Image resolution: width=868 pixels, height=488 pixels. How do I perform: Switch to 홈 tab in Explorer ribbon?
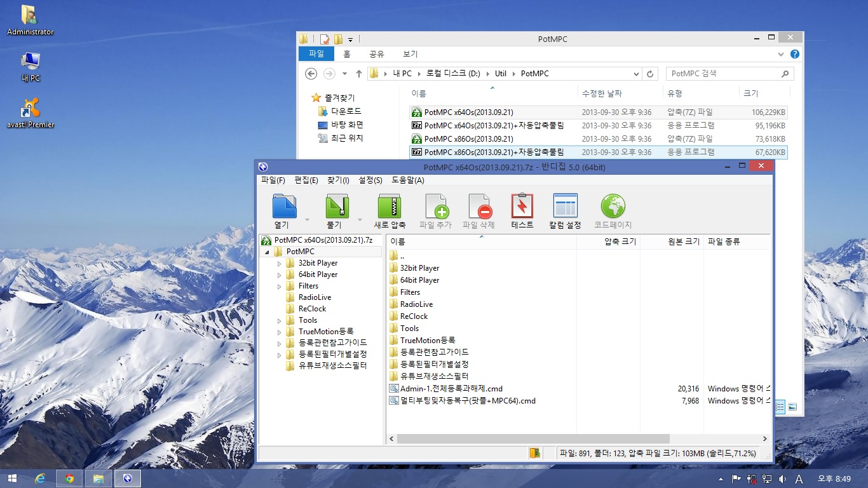coord(347,55)
